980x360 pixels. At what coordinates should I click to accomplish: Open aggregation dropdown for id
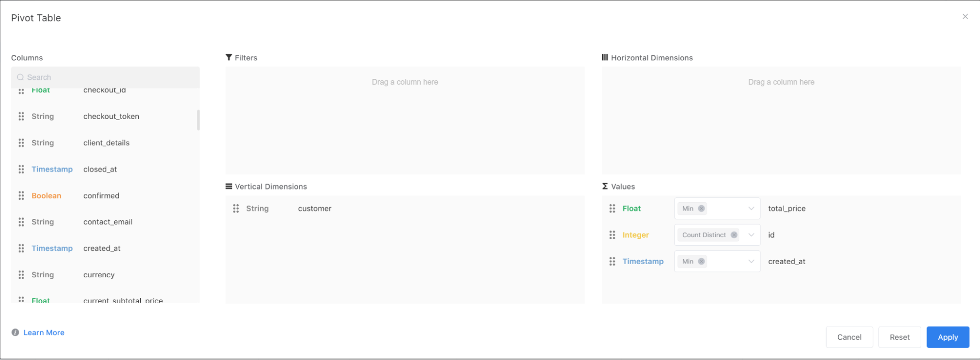(x=751, y=235)
